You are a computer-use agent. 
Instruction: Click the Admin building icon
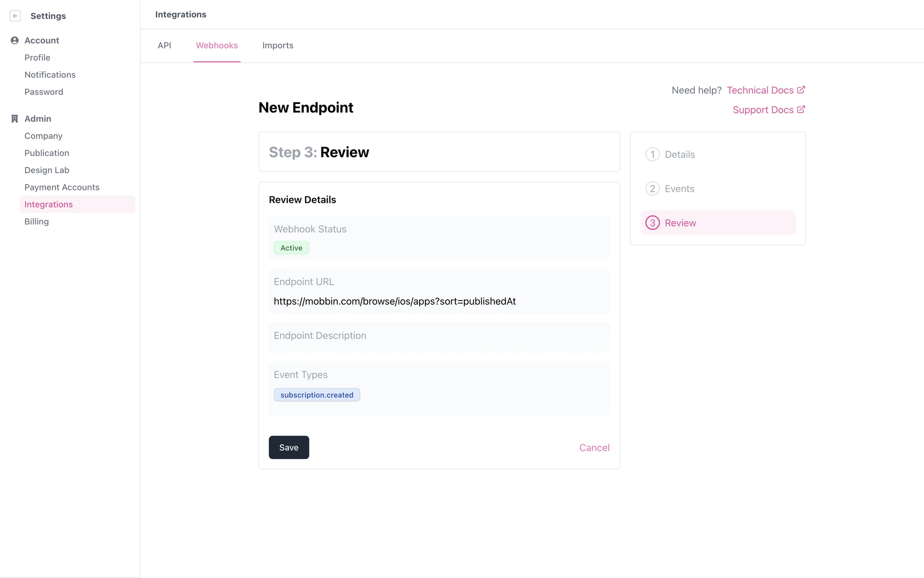click(x=14, y=118)
